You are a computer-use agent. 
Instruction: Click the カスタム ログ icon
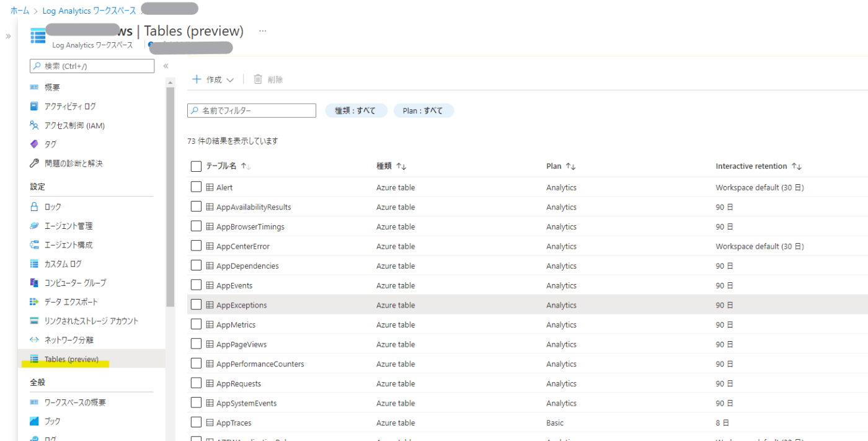[x=34, y=264]
